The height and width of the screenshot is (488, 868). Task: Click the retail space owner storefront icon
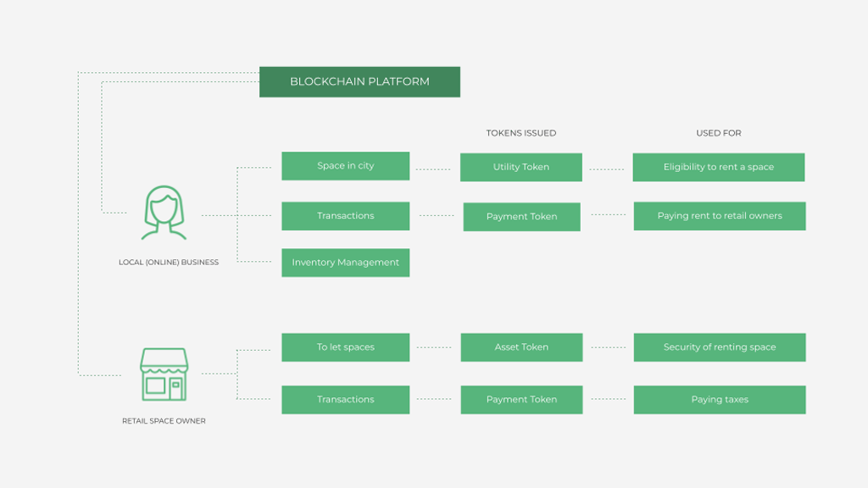tap(164, 374)
